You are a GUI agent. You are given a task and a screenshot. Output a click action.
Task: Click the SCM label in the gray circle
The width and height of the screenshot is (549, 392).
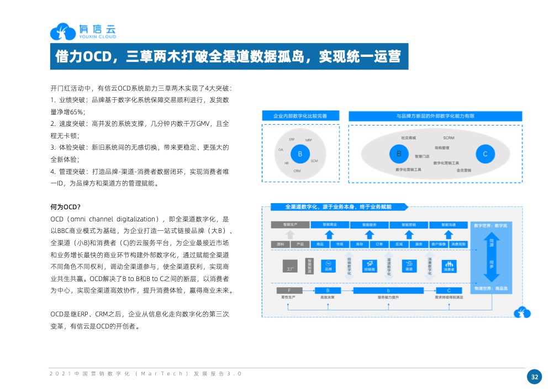point(314,161)
